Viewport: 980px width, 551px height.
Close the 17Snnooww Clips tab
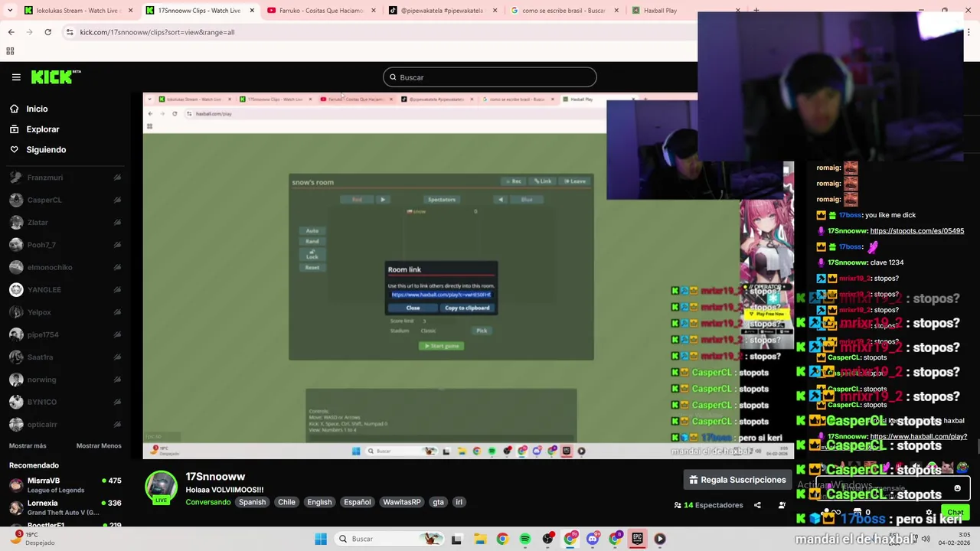tap(252, 11)
